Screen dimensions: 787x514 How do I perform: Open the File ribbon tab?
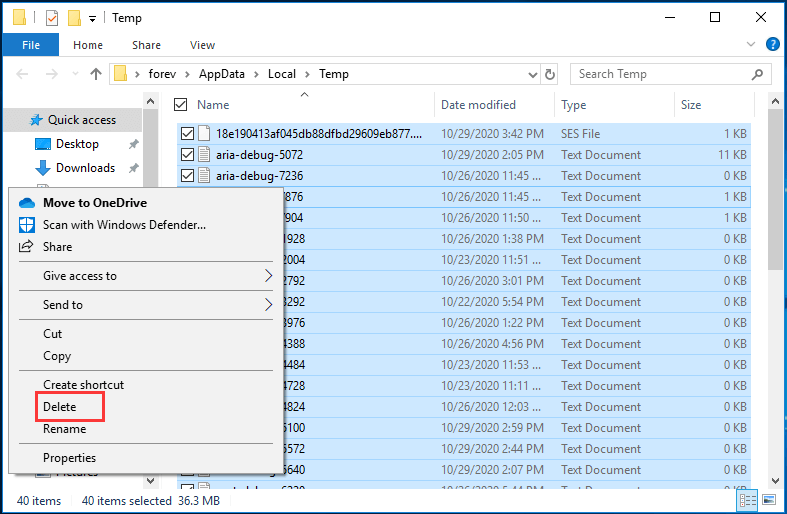(31, 45)
